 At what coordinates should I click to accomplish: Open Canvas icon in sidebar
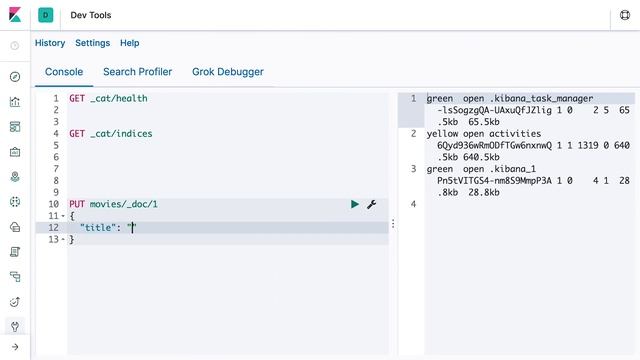(x=15, y=152)
